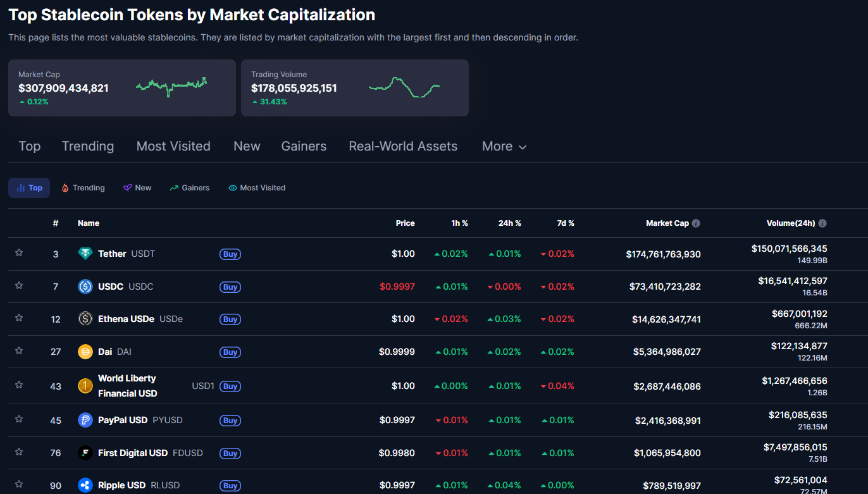Click the First Digital USD logo icon
868x494 pixels.
(x=85, y=453)
